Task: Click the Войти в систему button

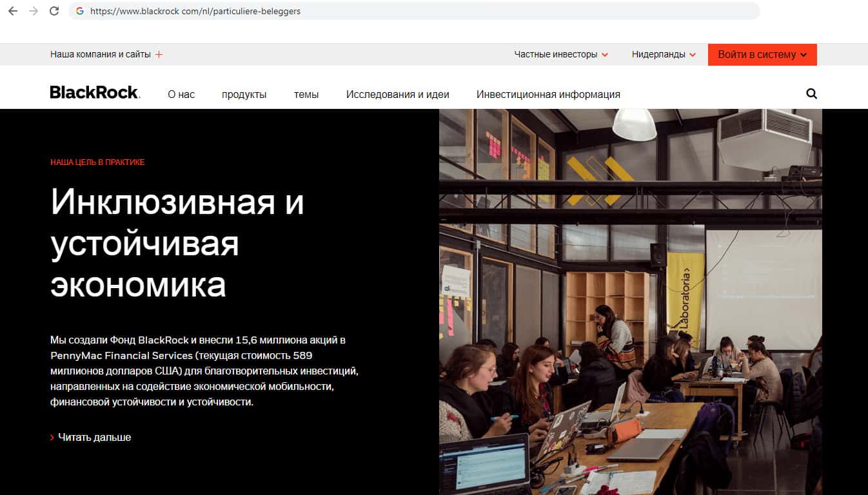Action: coord(762,55)
